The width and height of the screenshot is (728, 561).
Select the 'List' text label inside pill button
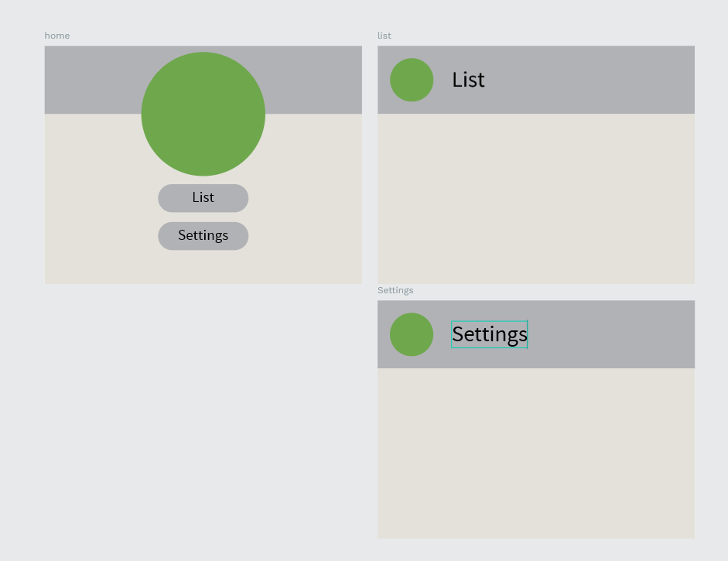203,197
